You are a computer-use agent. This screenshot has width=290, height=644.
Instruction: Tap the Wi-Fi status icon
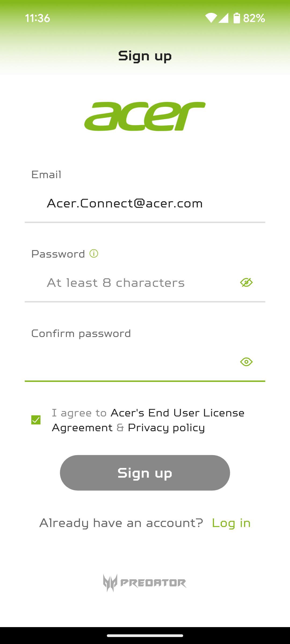211,18
